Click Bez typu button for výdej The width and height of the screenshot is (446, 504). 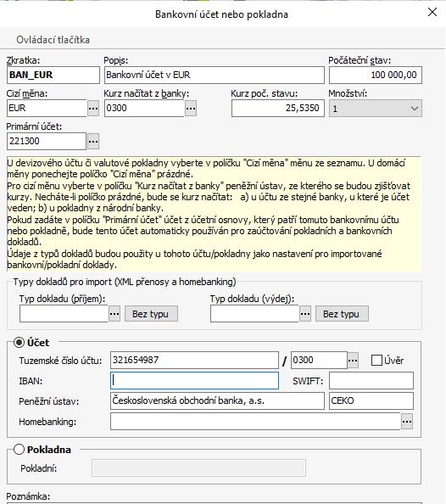coord(342,314)
